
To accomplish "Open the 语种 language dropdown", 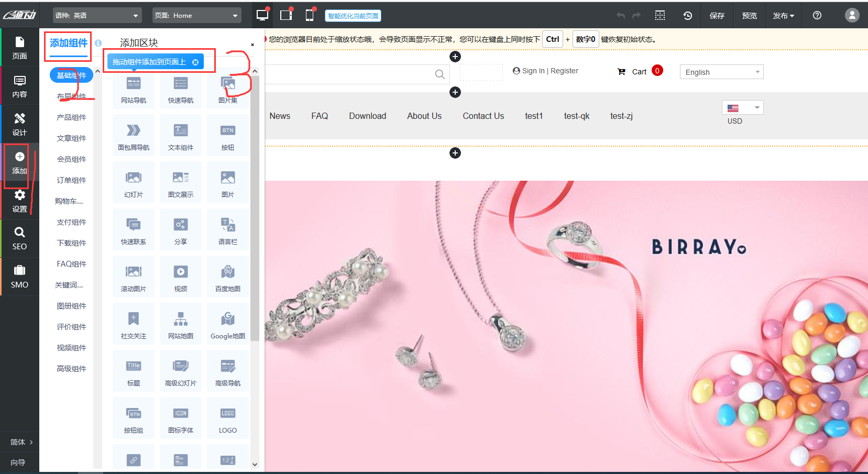I will (x=97, y=16).
